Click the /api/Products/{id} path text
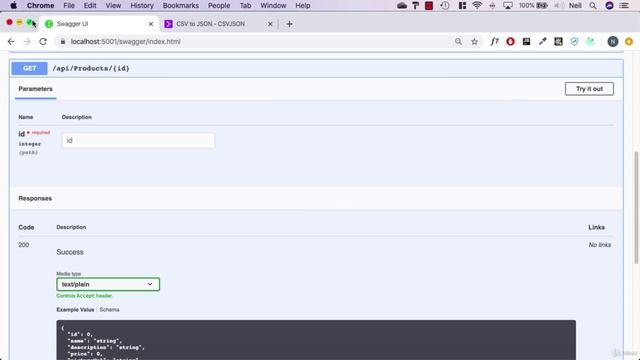 click(91, 68)
